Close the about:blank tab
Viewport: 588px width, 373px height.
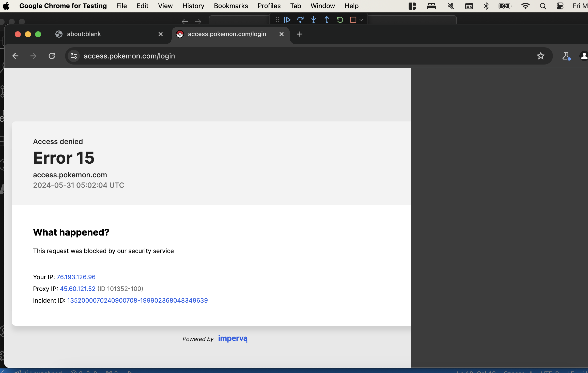pos(161,34)
